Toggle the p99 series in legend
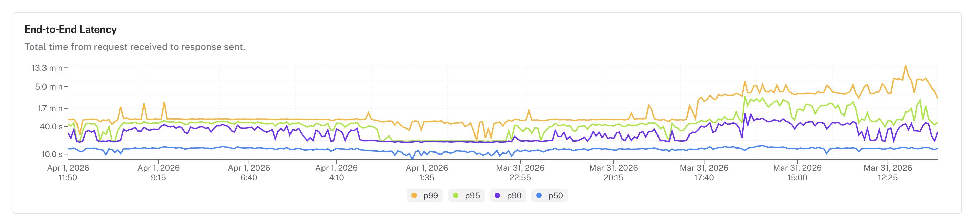 point(425,196)
